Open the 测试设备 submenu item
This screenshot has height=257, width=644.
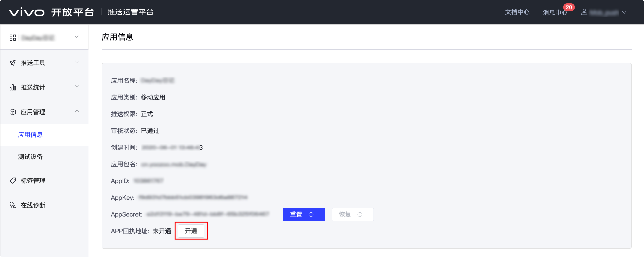click(x=44, y=156)
